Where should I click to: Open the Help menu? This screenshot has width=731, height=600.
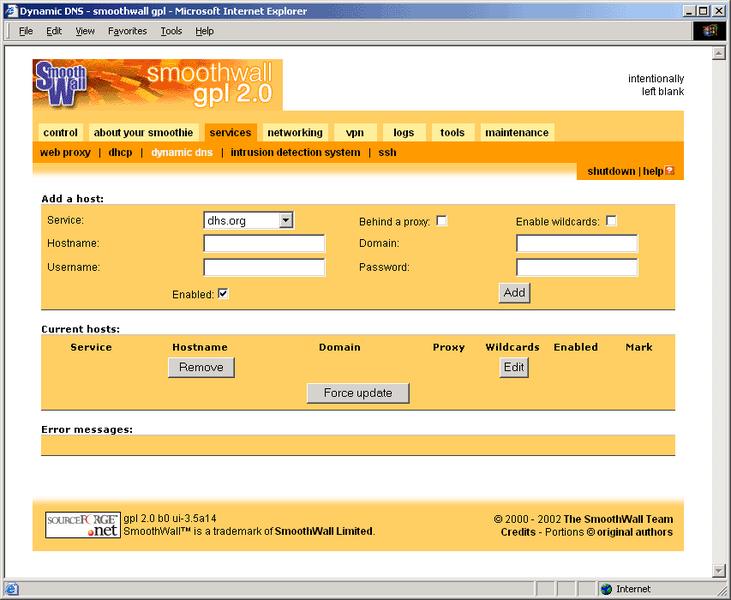point(204,31)
